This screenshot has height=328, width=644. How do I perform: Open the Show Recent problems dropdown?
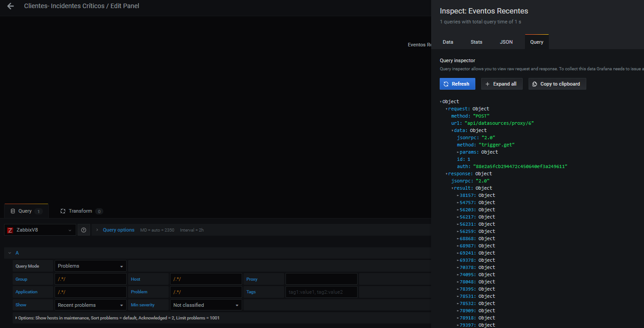pos(91,305)
